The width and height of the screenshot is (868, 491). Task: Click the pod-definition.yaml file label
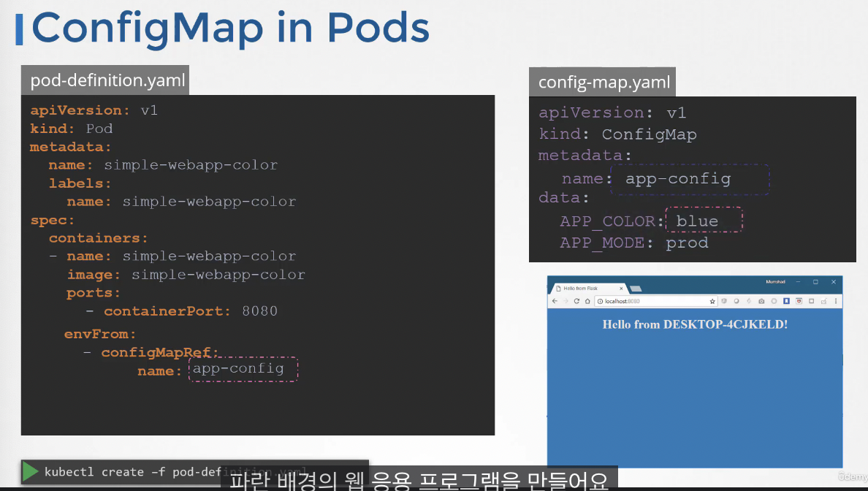(105, 80)
